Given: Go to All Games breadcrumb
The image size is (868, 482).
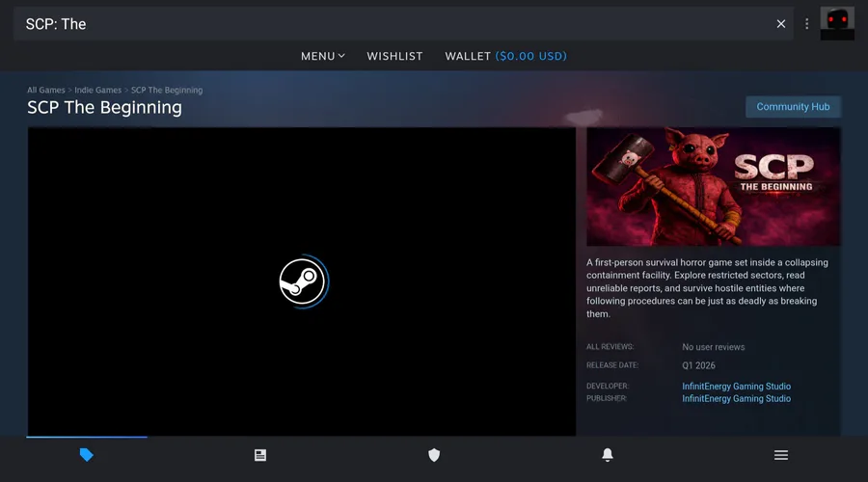Looking at the screenshot, I should 46,90.
